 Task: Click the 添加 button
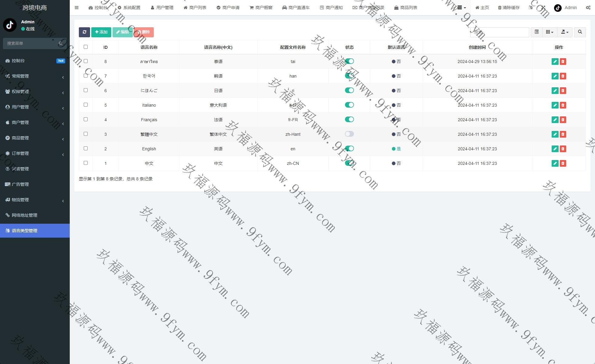[101, 32]
